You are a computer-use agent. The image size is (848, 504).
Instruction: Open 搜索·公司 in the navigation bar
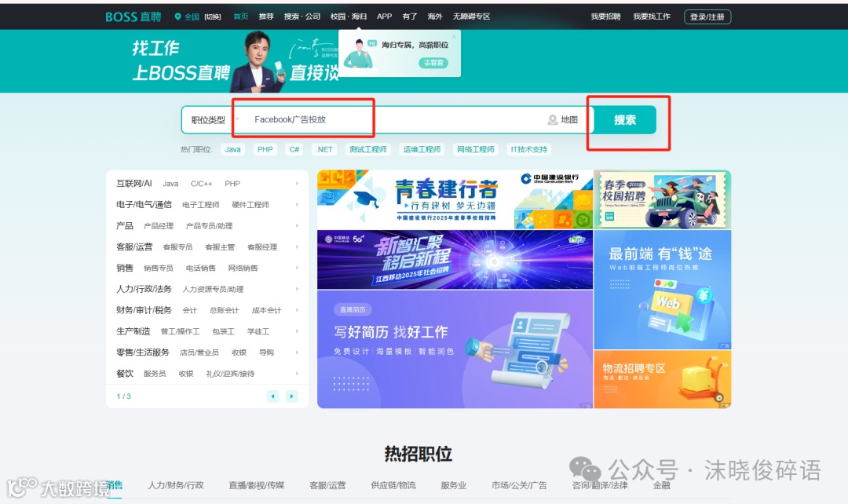pyautogui.click(x=302, y=16)
